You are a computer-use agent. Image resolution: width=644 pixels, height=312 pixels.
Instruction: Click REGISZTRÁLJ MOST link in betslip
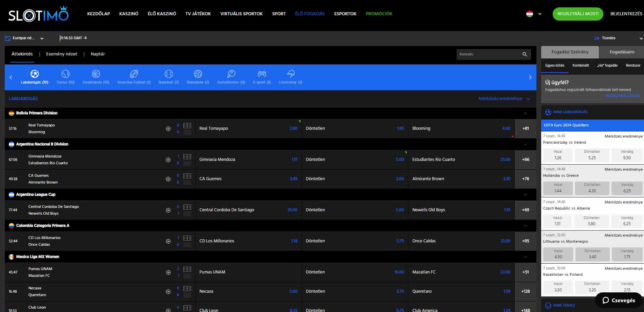[x=623, y=96]
